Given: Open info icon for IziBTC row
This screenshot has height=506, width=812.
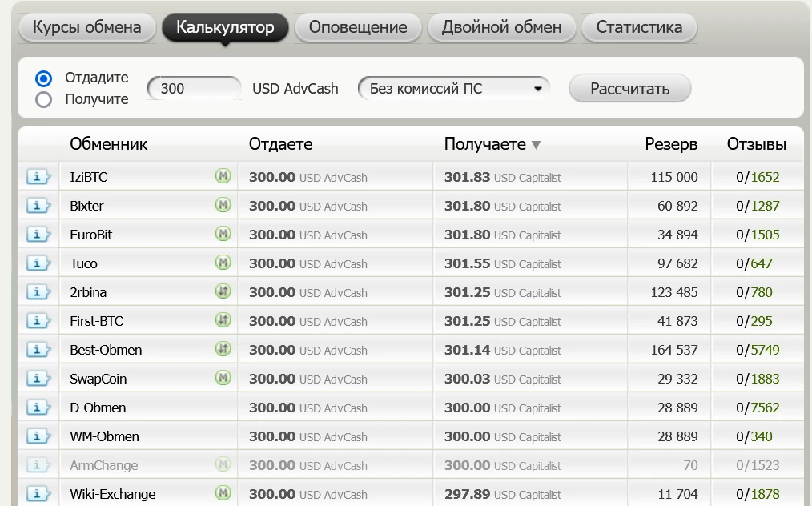Looking at the screenshot, I should click(38, 177).
